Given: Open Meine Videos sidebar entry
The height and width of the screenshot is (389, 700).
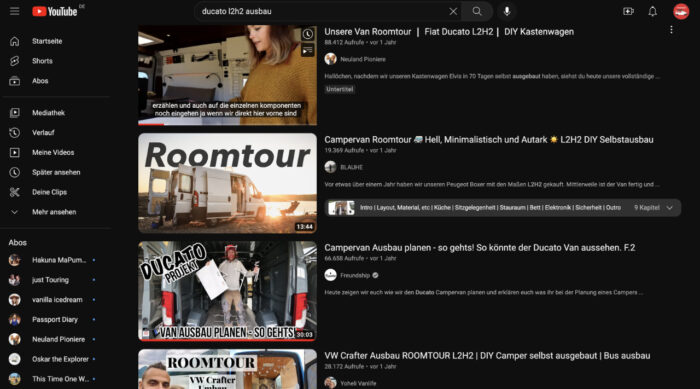Looking at the screenshot, I should [x=54, y=152].
